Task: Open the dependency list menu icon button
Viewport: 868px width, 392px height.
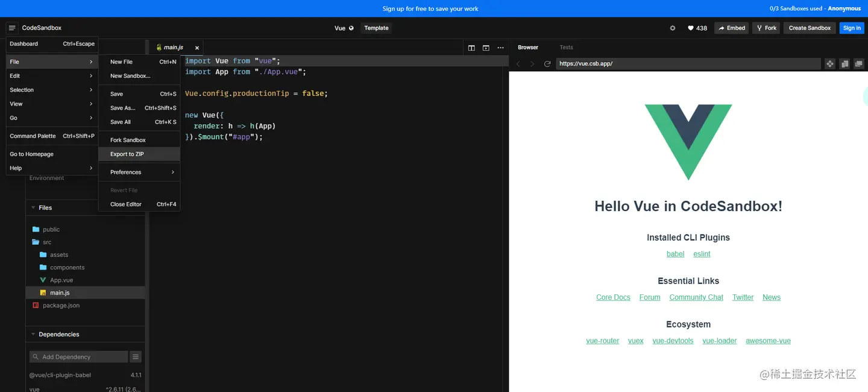Action: (x=136, y=357)
